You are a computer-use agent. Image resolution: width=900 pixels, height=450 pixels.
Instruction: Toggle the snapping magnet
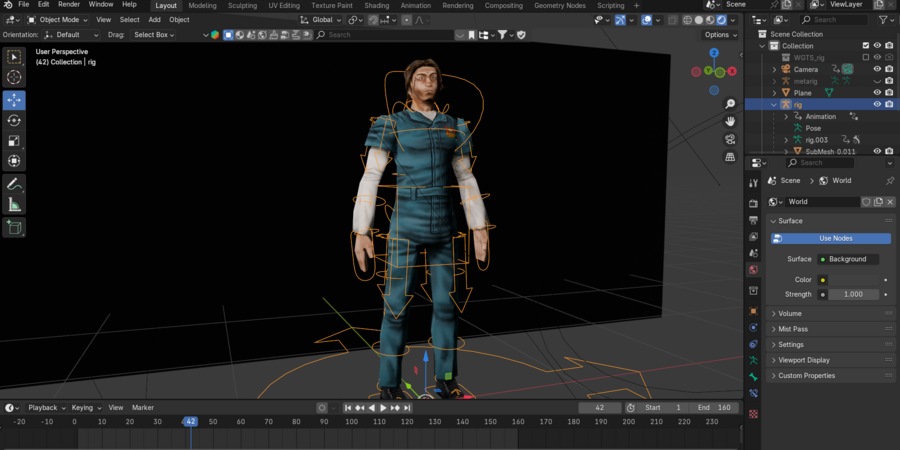373,20
